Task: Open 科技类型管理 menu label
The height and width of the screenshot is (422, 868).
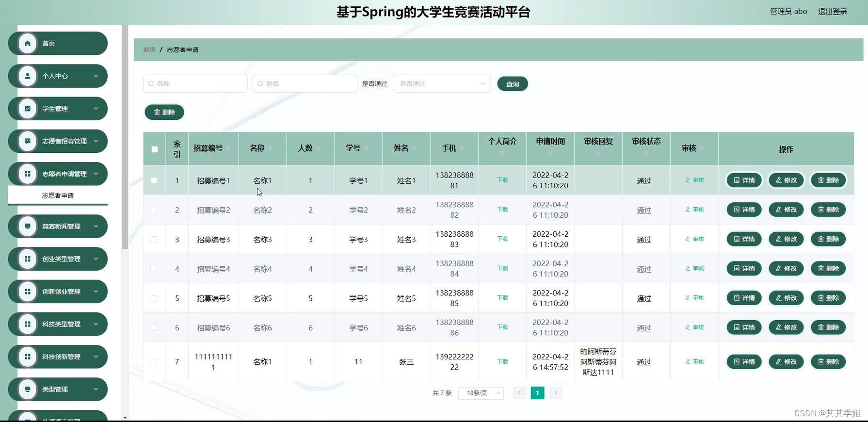Action: (x=62, y=324)
